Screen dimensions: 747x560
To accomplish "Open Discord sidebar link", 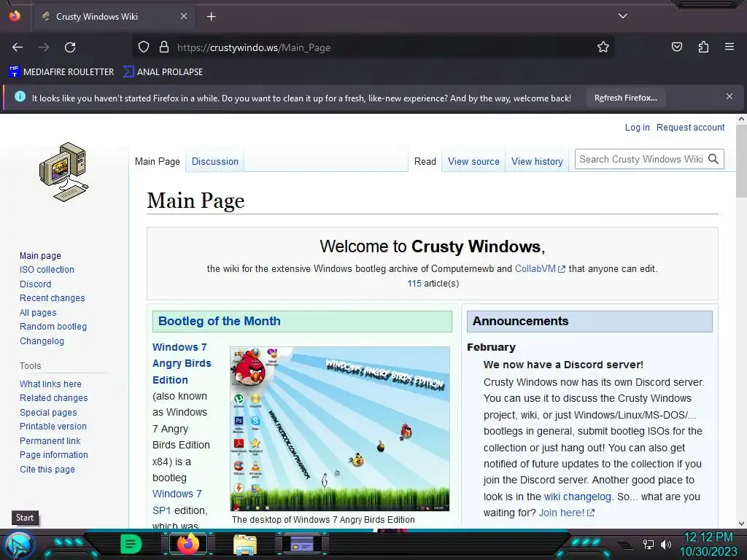I will click(x=35, y=284).
